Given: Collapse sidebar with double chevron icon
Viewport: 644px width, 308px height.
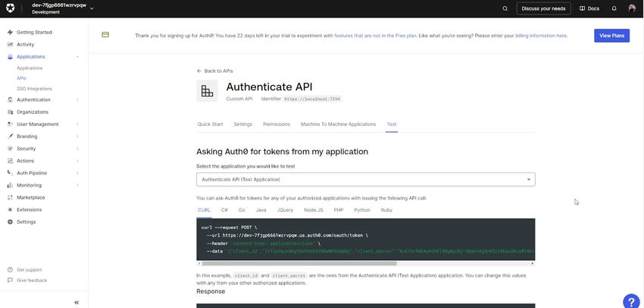Looking at the screenshot, I should coord(77,302).
